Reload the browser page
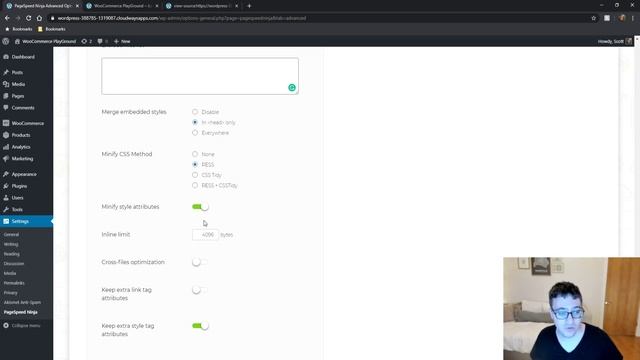This screenshot has height=360, width=640. tap(29, 18)
